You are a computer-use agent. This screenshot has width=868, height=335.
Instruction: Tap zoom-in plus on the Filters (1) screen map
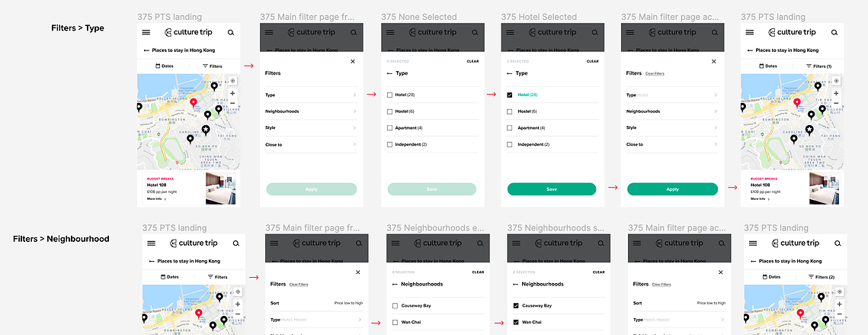click(x=836, y=92)
